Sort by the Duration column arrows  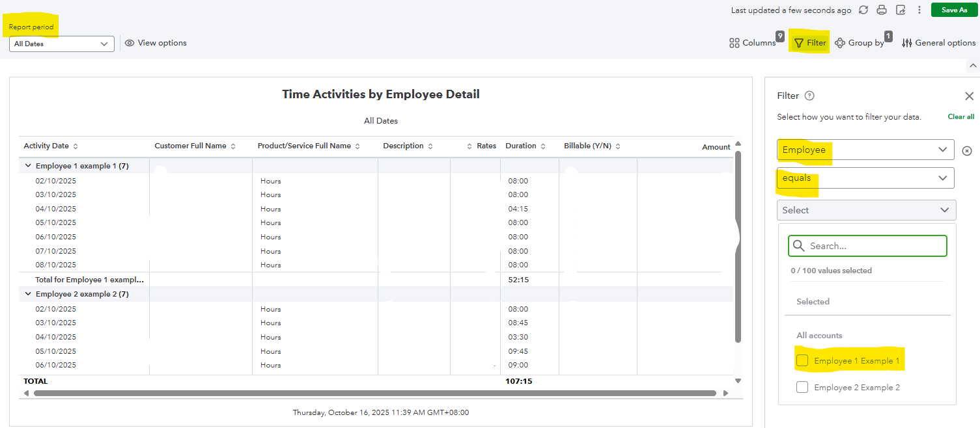543,146
